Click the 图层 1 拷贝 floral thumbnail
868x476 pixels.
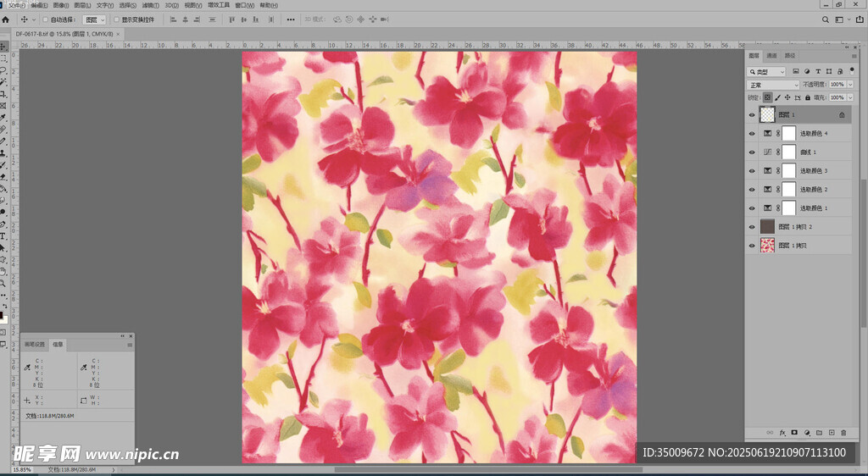(x=767, y=246)
